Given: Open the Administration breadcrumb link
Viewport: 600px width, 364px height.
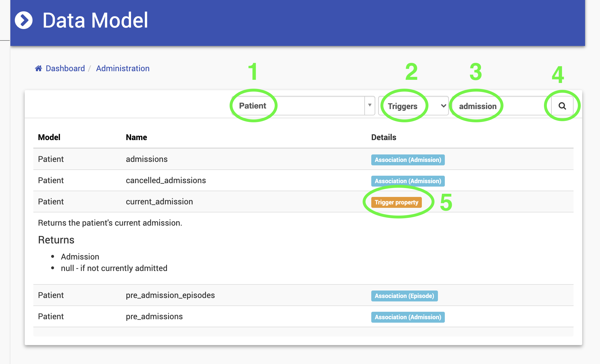Looking at the screenshot, I should [x=123, y=68].
